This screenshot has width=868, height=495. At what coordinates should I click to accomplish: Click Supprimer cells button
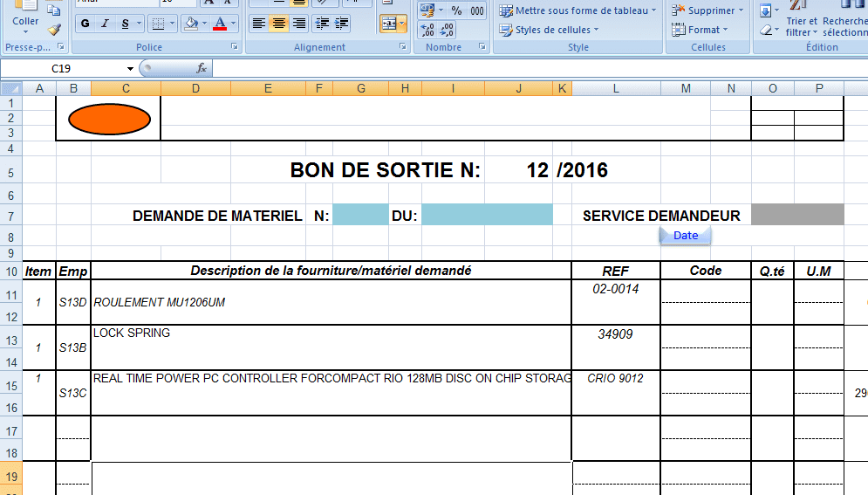[x=707, y=10]
